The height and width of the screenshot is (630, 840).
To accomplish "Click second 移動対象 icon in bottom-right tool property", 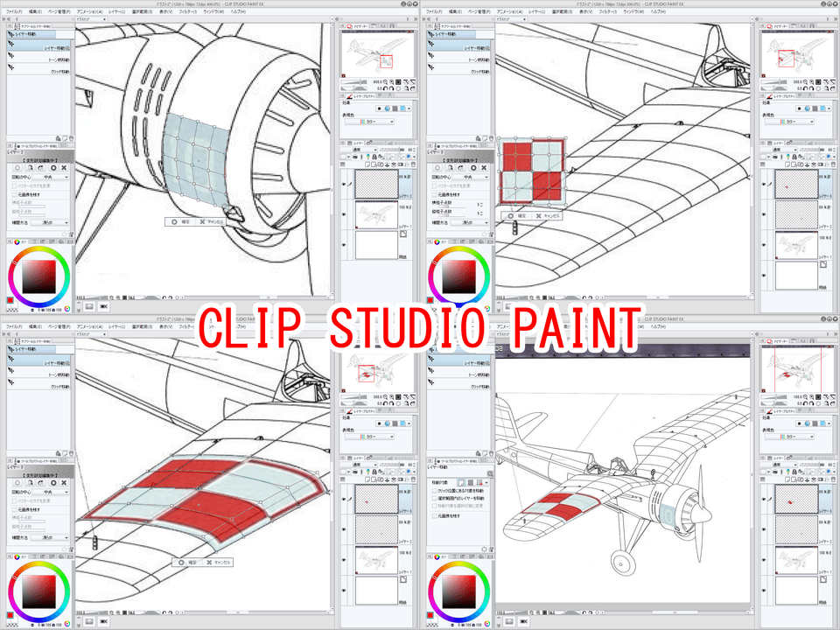I will point(471,482).
